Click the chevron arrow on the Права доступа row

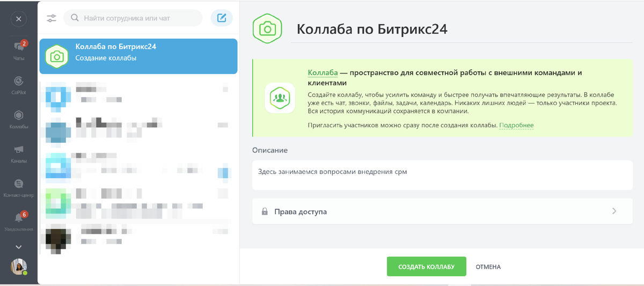[614, 211]
